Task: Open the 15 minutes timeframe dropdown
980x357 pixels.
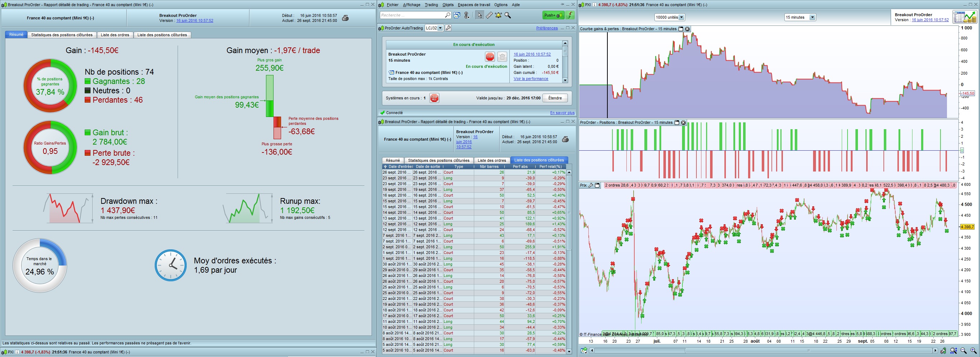Action: 812,18
